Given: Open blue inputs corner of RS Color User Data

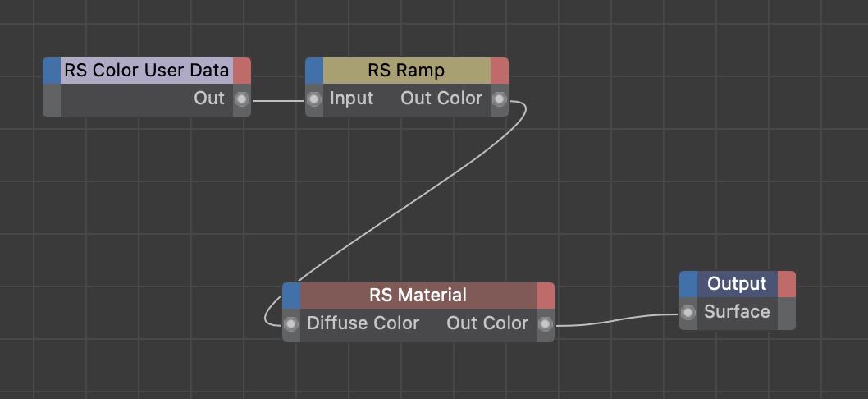Looking at the screenshot, I should tap(52, 71).
